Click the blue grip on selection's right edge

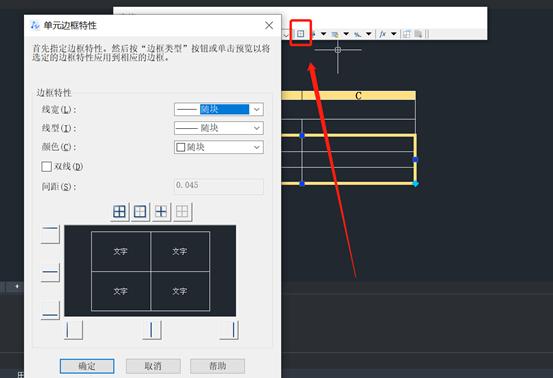pos(415,160)
